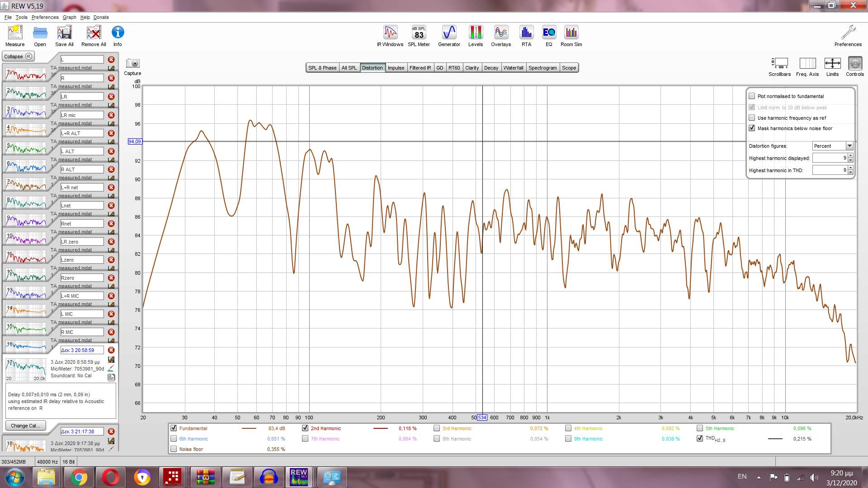868x488 pixels.
Task: Open Distortion figures Percent dropdown
Action: point(849,146)
